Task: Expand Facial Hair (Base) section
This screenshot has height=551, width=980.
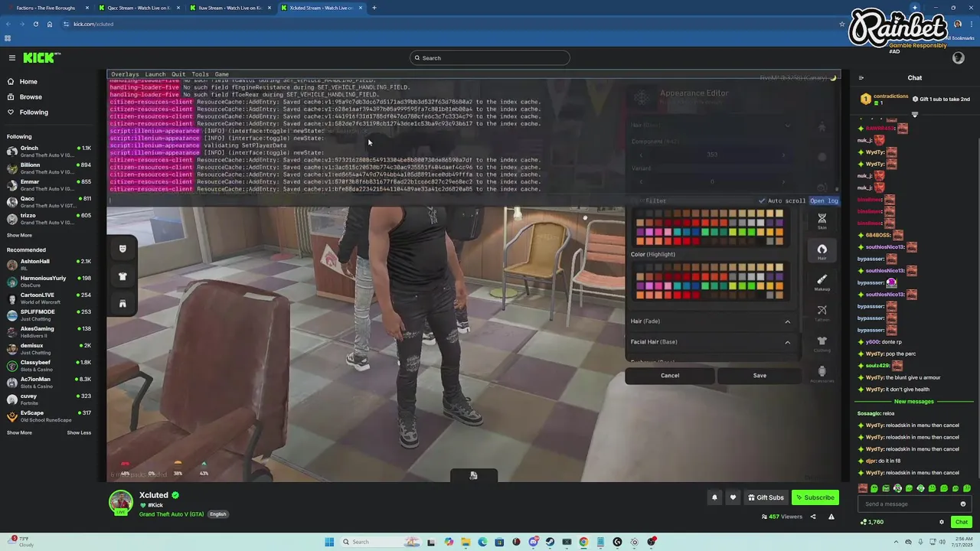Action: tap(712, 342)
